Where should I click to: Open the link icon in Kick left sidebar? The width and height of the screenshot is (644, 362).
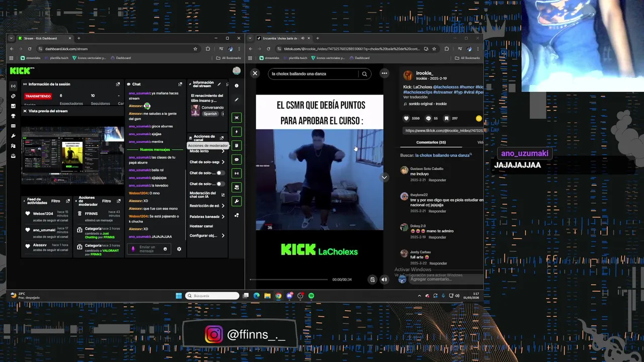pos(13,96)
